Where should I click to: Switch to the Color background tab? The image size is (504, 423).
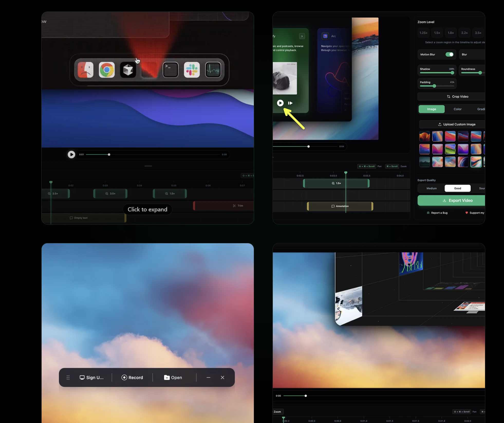[x=458, y=109]
